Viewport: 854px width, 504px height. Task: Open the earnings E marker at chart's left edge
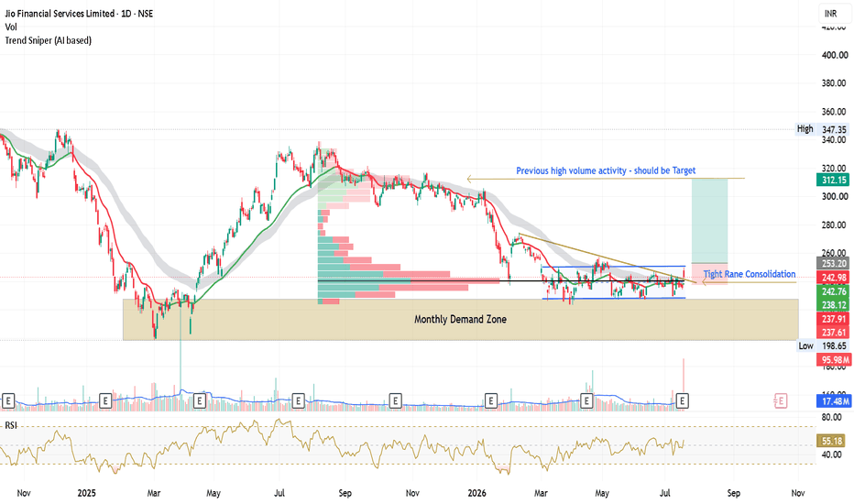pyautogui.click(x=7, y=401)
